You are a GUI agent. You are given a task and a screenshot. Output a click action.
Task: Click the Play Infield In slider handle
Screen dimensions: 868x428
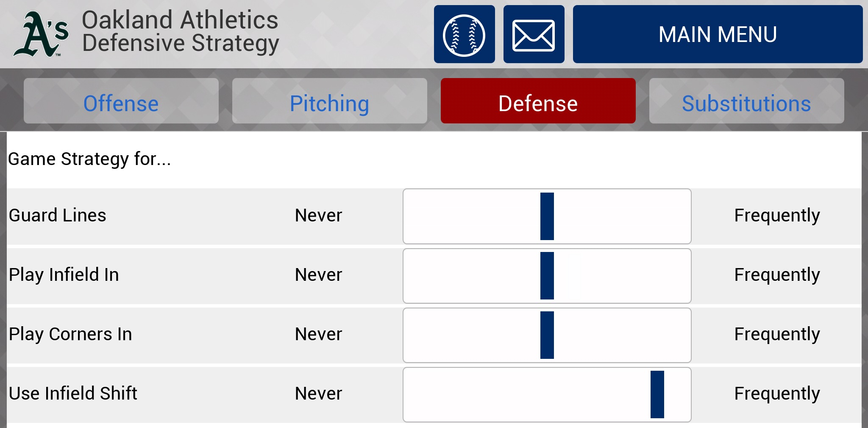pos(547,276)
